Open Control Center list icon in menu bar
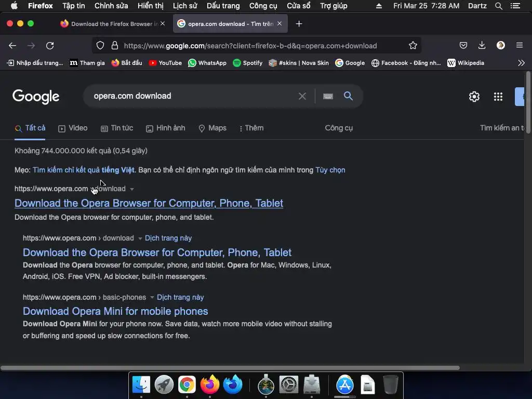The width and height of the screenshot is (532, 399). 515,6
